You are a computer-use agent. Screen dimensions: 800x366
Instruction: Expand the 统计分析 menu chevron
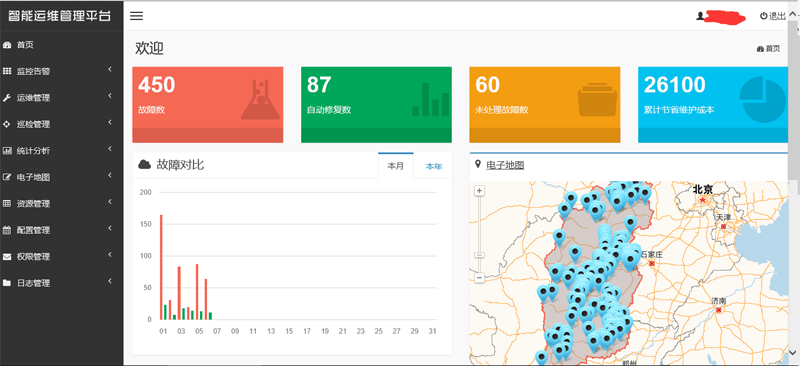point(110,149)
